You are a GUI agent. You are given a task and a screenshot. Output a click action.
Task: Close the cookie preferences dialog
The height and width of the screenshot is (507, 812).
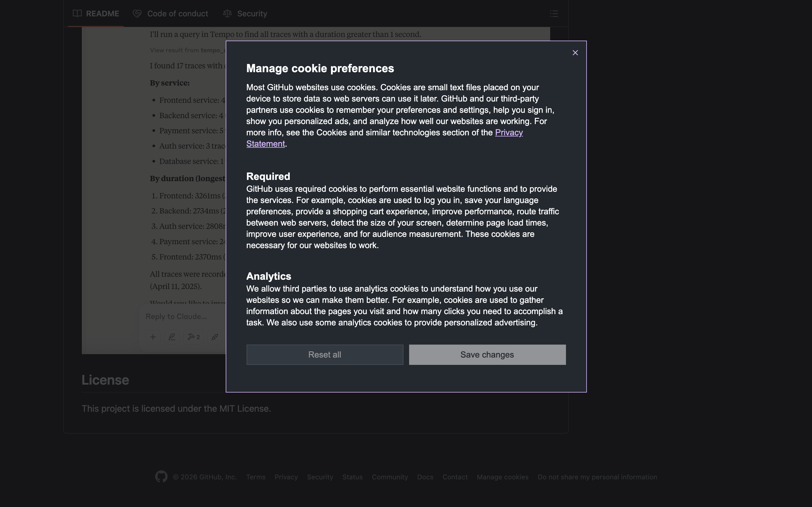click(575, 53)
